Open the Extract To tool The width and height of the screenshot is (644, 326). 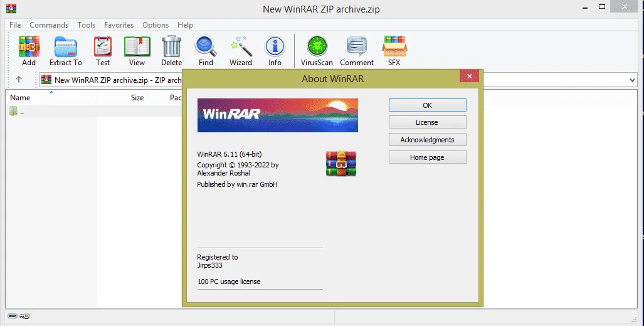(66, 51)
